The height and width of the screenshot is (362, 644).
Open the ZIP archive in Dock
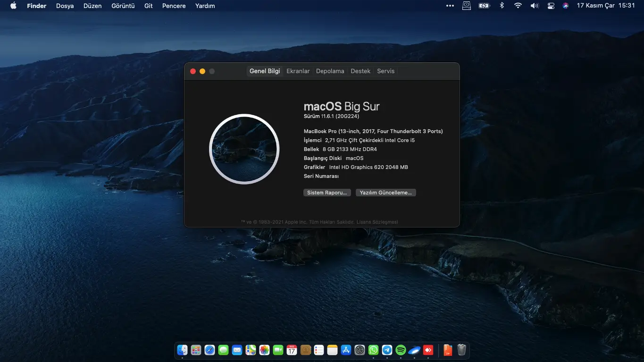coord(448,350)
